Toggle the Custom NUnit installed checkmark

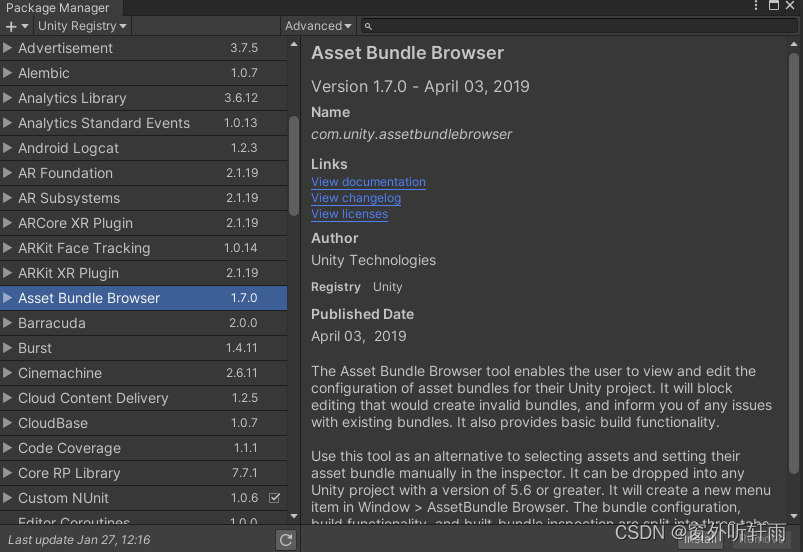click(x=274, y=498)
